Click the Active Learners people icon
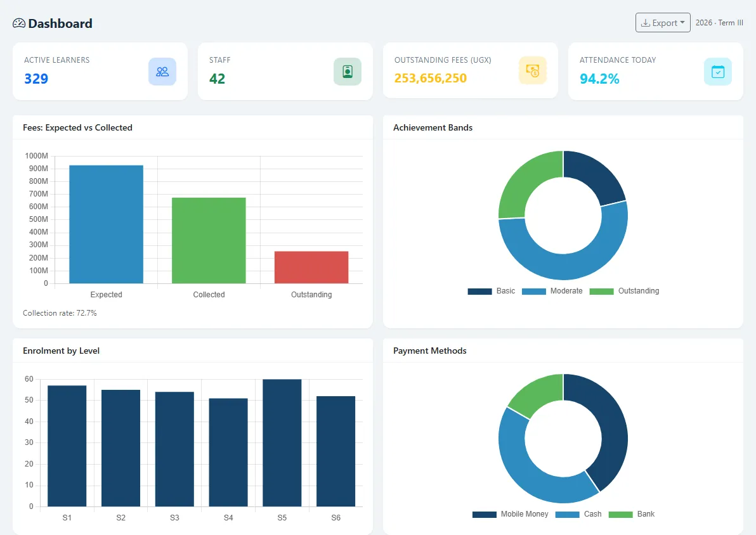Image resolution: width=756 pixels, height=535 pixels. [162, 72]
